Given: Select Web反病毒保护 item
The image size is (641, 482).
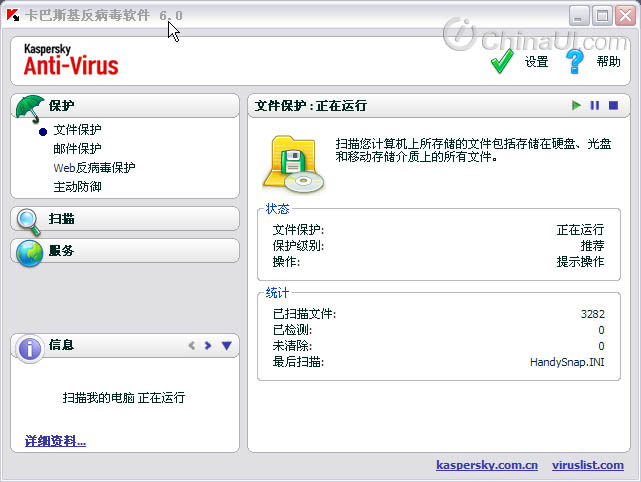Looking at the screenshot, I should (94, 168).
